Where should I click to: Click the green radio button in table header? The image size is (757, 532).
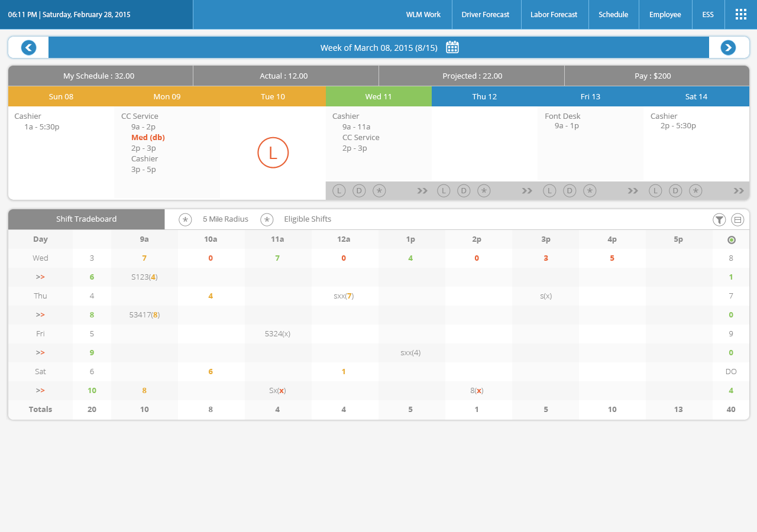coord(732,239)
